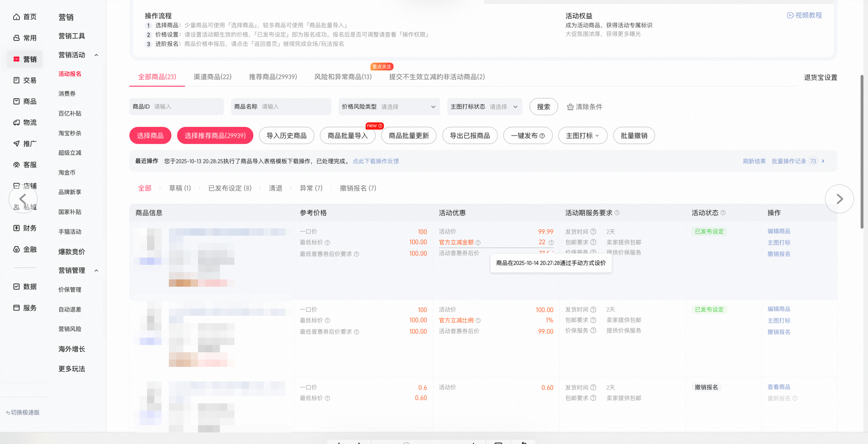
Task: Click the 刷新结果 link
Action: tap(754, 161)
